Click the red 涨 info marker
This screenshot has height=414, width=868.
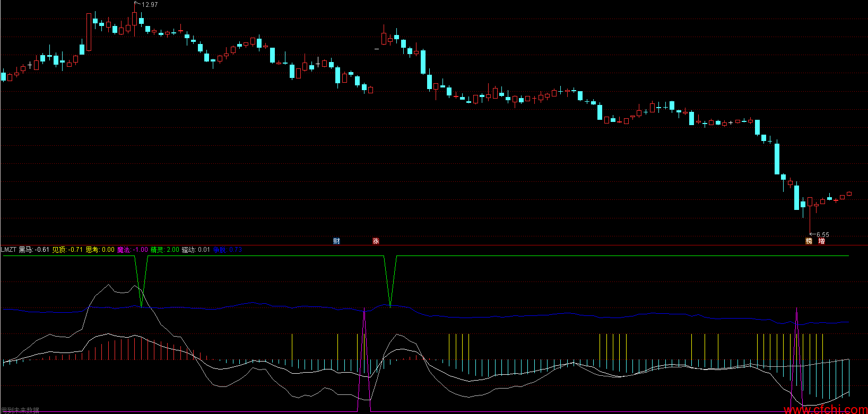click(x=376, y=241)
